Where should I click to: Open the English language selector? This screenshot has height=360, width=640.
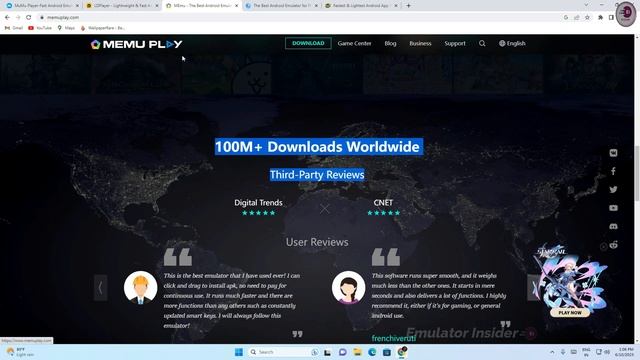pos(512,43)
